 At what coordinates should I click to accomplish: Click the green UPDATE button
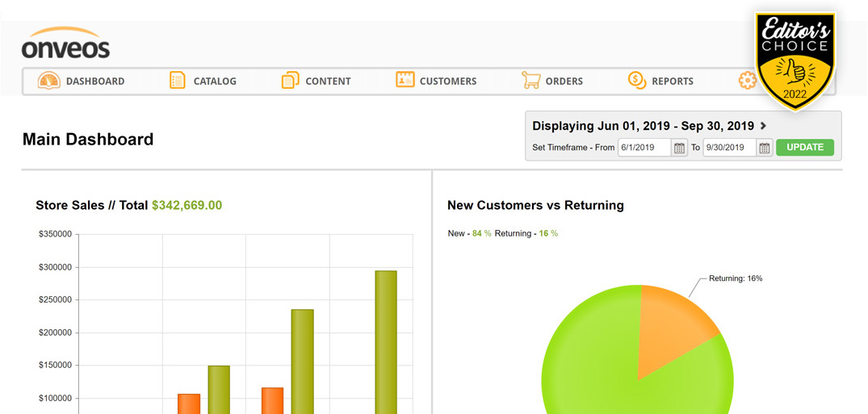tap(805, 147)
